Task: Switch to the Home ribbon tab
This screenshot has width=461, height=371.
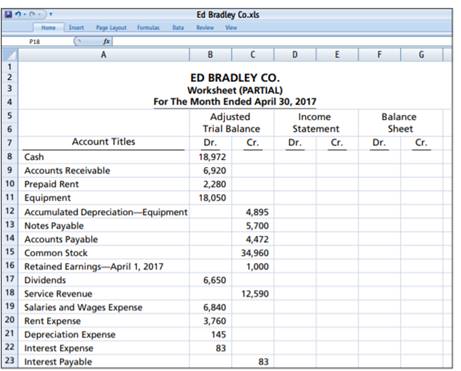Action: [49, 28]
